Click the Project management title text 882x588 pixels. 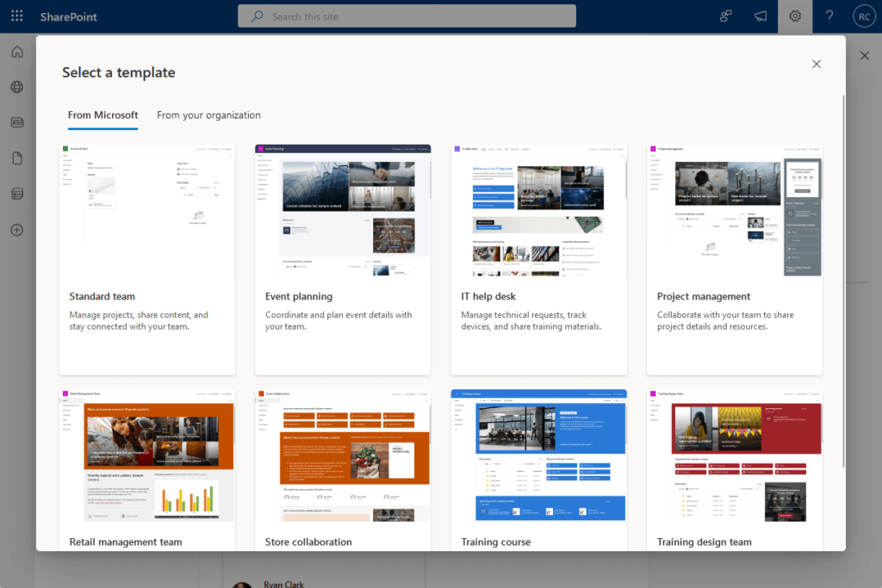coord(704,296)
